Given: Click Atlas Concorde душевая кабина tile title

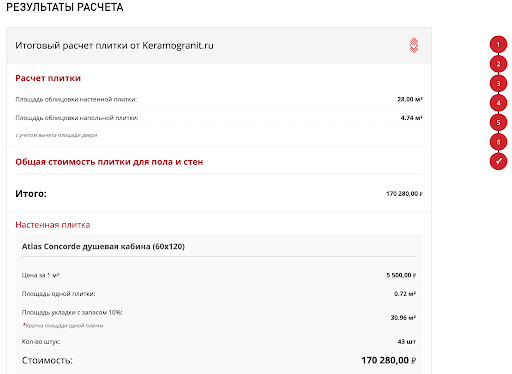Looking at the screenshot, I should [103, 246].
